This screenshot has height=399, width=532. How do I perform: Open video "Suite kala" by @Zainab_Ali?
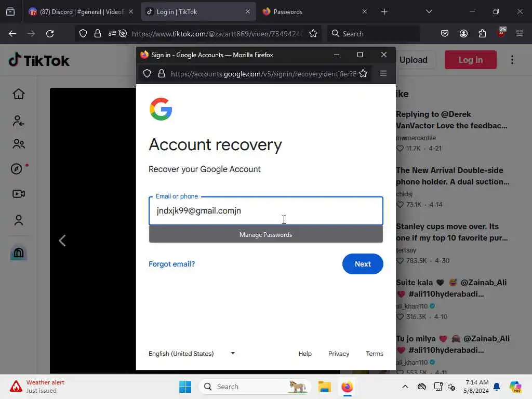[451, 288]
